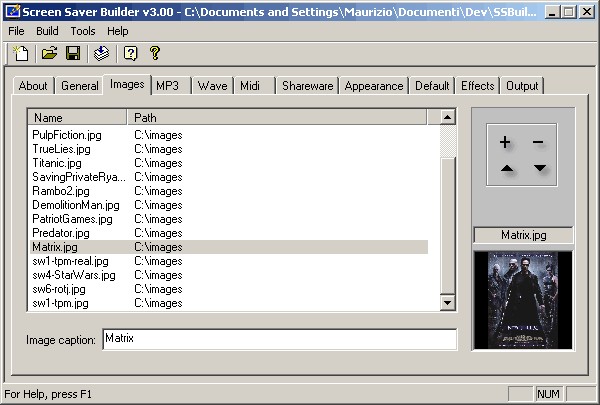Sort list by the Name column header
This screenshot has width=600, height=405.
point(77,118)
